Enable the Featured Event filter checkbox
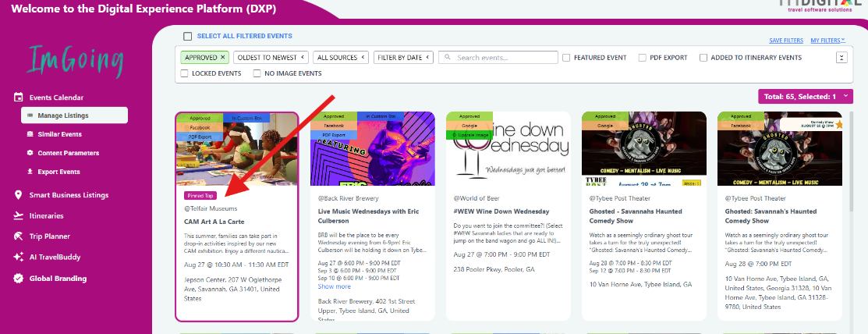Viewport: 868px width, 334px height. click(566, 58)
